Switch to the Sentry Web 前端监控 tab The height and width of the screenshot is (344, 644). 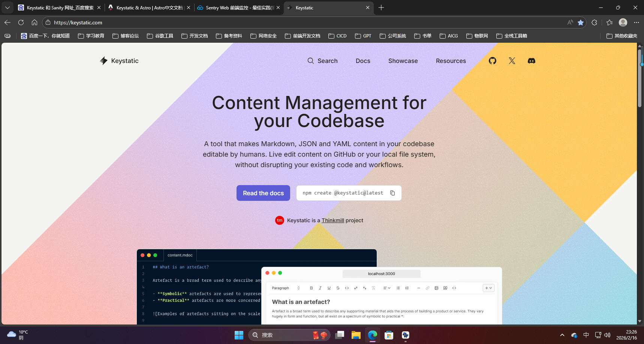coord(239,7)
